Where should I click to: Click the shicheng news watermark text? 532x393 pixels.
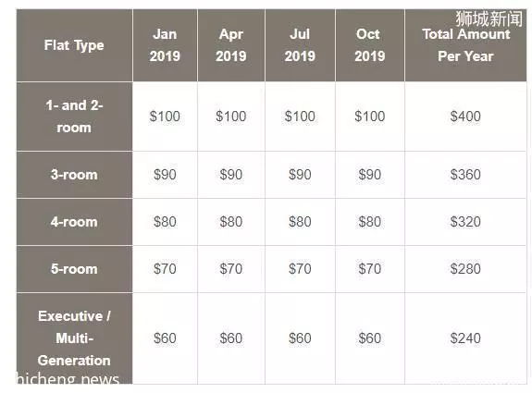(68, 379)
